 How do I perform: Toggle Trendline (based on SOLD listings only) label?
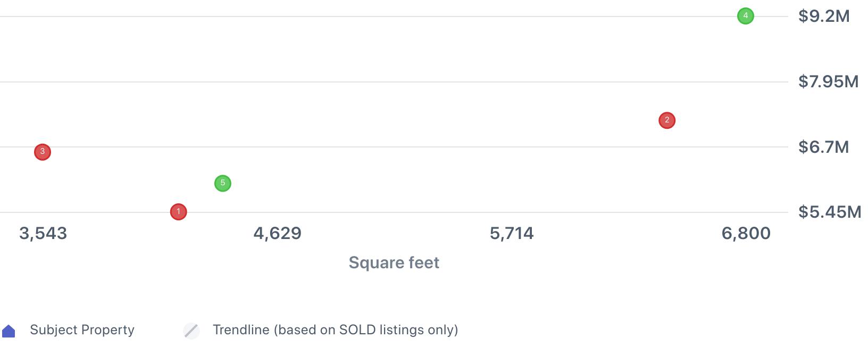[x=335, y=330]
